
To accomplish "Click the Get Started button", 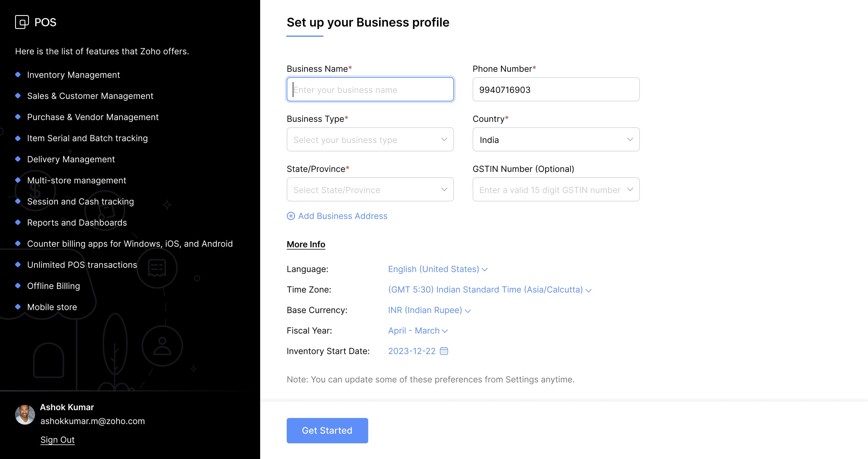I will (x=327, y=430).
